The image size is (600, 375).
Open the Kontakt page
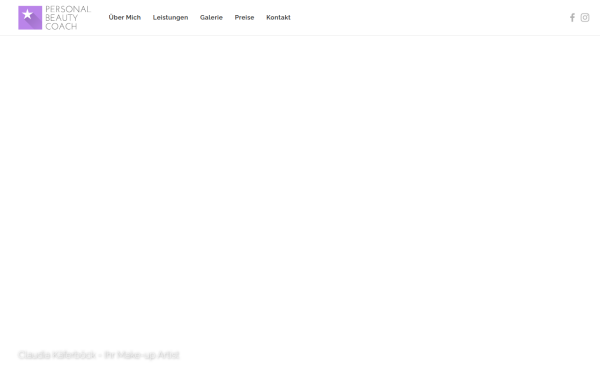278,17
